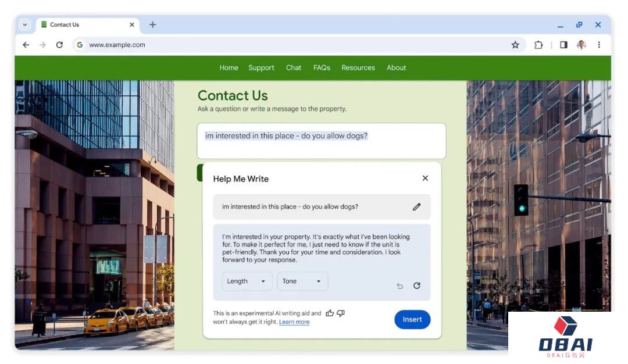Image resolution: width=628 pixels, height=364 pixels.
Task: Follow the Learn more link
Action: (294, 322)
